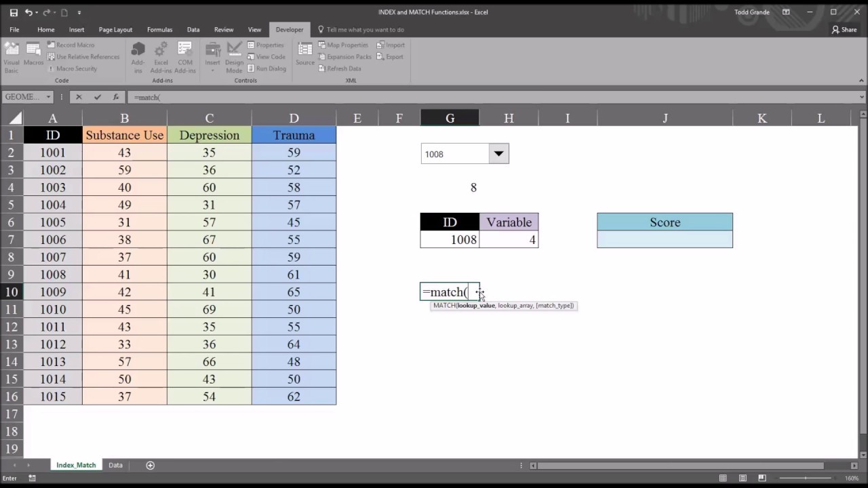The image size is (868, 488).
Task: Click the Variable value 4 cell
Action: [x=509, y=239]
